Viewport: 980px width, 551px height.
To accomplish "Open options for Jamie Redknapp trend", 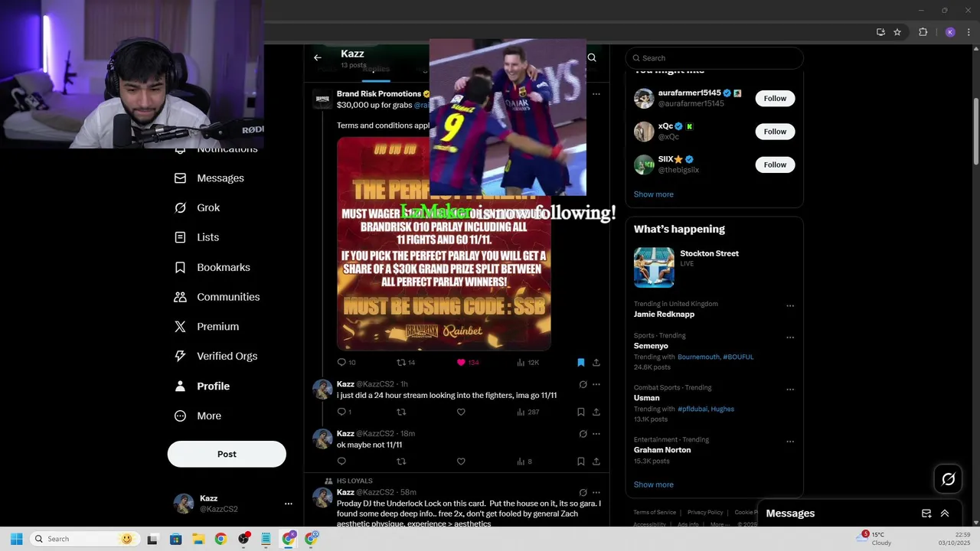I will [790, 306].
